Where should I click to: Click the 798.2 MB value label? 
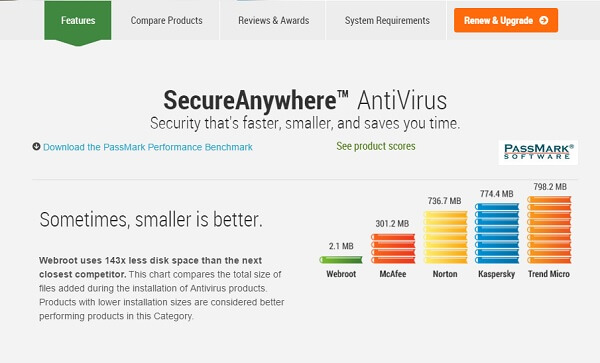[x=550, y=187]
